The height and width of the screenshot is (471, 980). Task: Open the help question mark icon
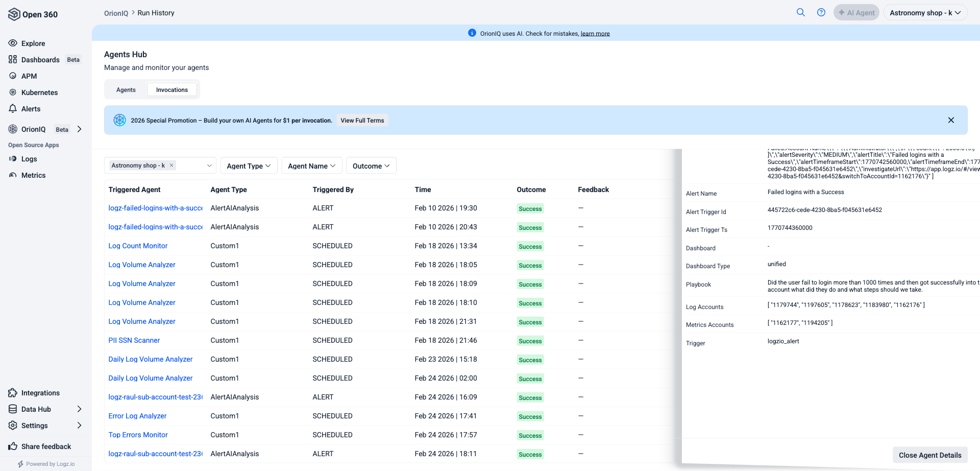pos(821,13)
